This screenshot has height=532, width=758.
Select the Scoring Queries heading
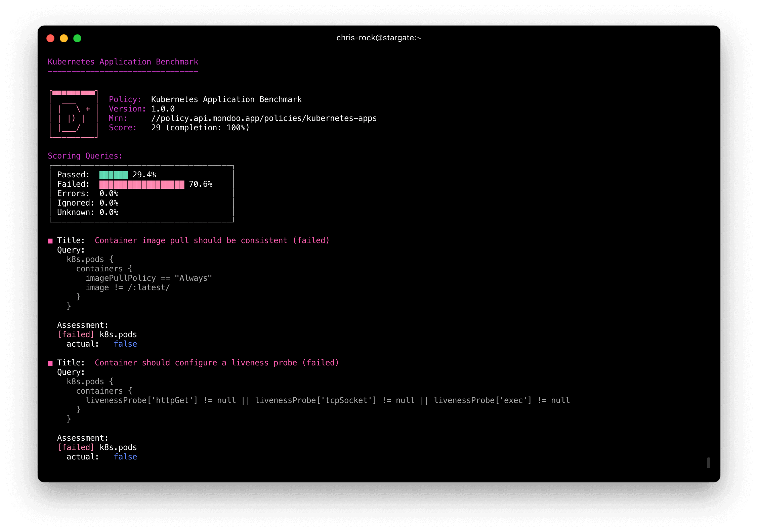click(85, 156)
